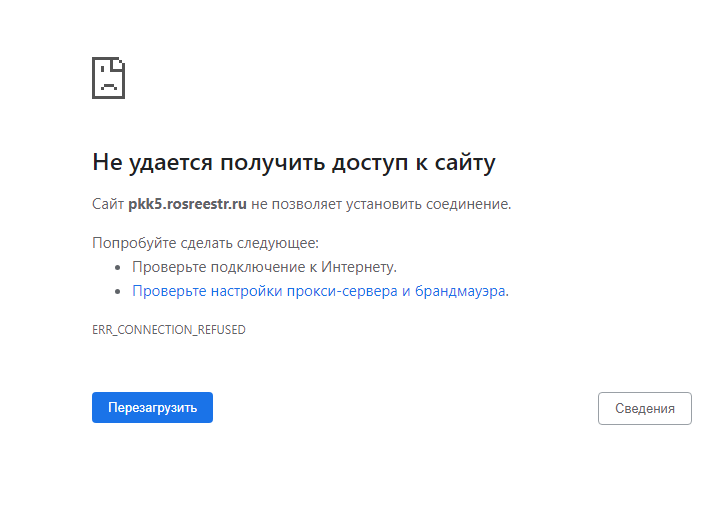This screenshot has width=726, height=524.
Task: Open the Сведения details button
Action: click(645, 408)
